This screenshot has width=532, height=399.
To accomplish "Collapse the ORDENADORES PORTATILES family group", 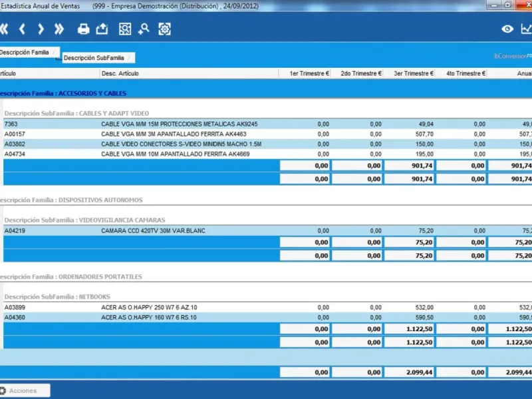I will tap(71, 277).
